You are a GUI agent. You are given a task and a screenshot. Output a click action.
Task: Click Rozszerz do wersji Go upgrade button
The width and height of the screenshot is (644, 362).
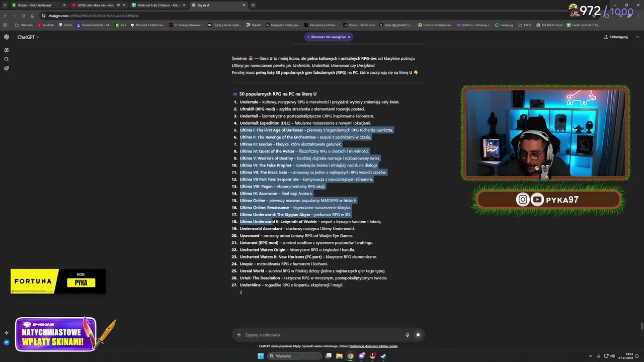329,37
